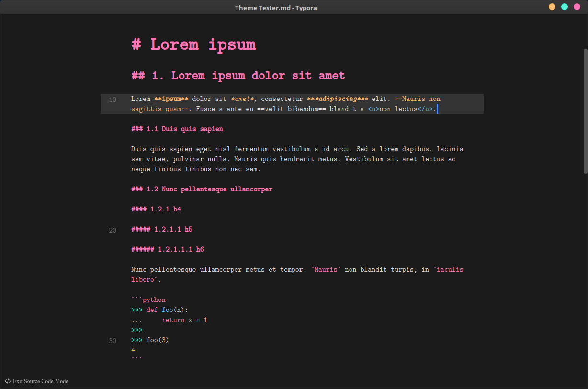Click the '### 1.1 Duis quis sapien' heading
588x389 pixels.
point(177,129)
